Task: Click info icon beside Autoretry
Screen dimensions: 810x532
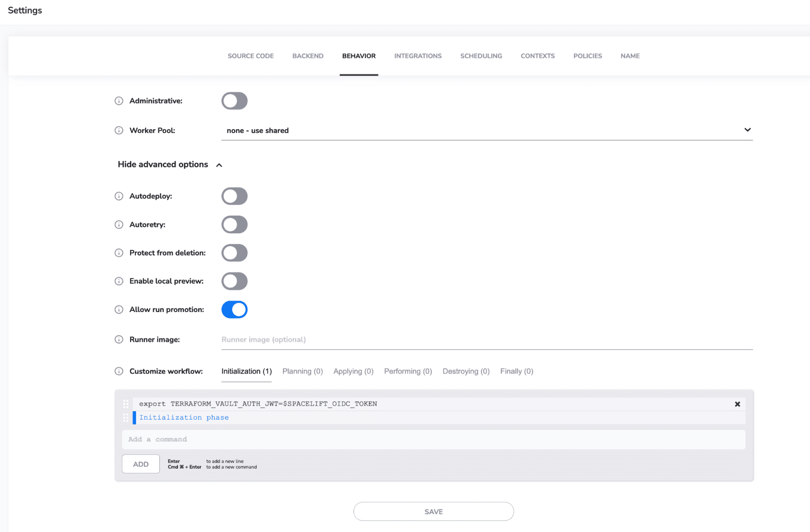Action: [x=119, y=224]
